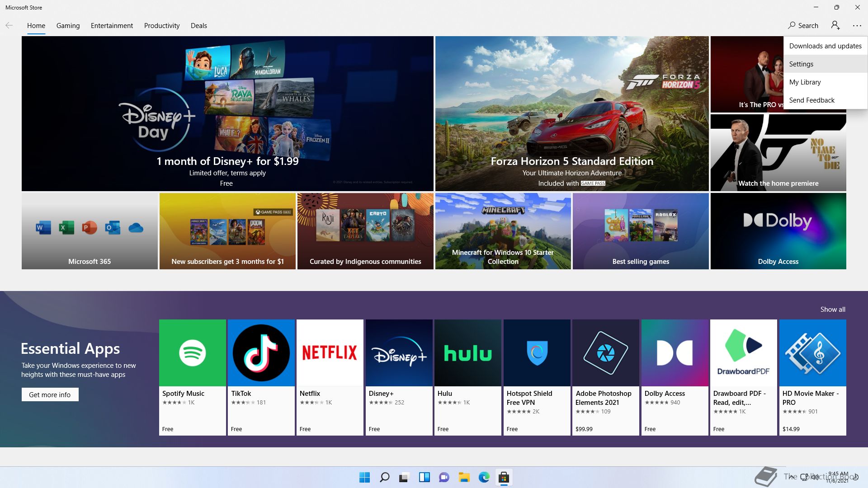Viewport: 868px width, 488px height.
Task: Open the Deals tab
Action: (199, 25)
